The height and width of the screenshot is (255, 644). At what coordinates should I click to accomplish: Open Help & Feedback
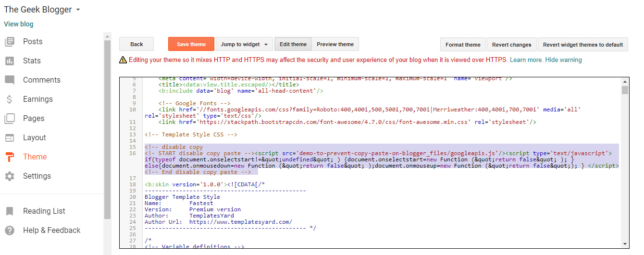point(52,231)
